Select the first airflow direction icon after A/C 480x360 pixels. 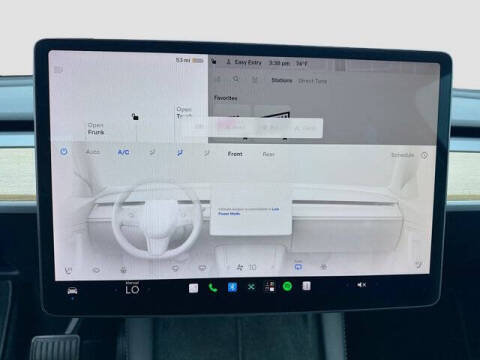152,153
